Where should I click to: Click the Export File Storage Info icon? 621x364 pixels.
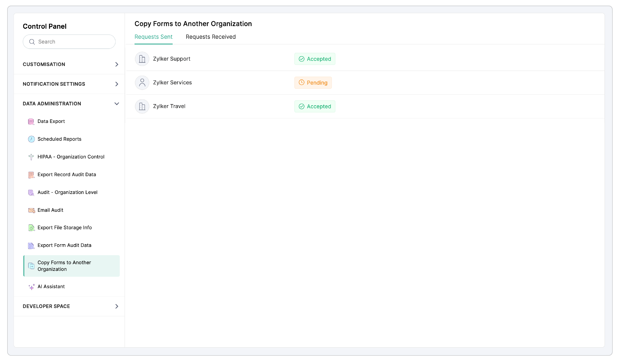(31, 228)
